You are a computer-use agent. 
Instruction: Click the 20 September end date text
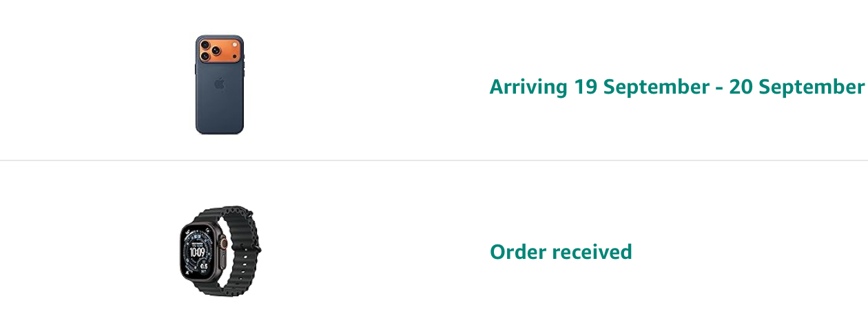(796, 87)
